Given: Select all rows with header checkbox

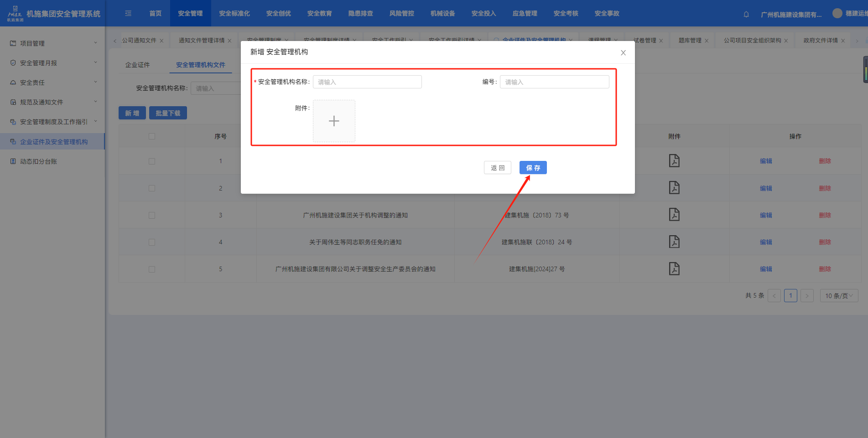Looking at the screenshot, I should [x=152, y=136].
